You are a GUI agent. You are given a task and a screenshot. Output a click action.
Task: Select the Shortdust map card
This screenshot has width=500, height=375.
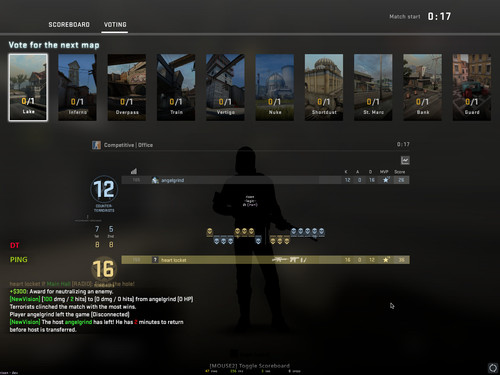pyautogui.click(x=324, y=87)
